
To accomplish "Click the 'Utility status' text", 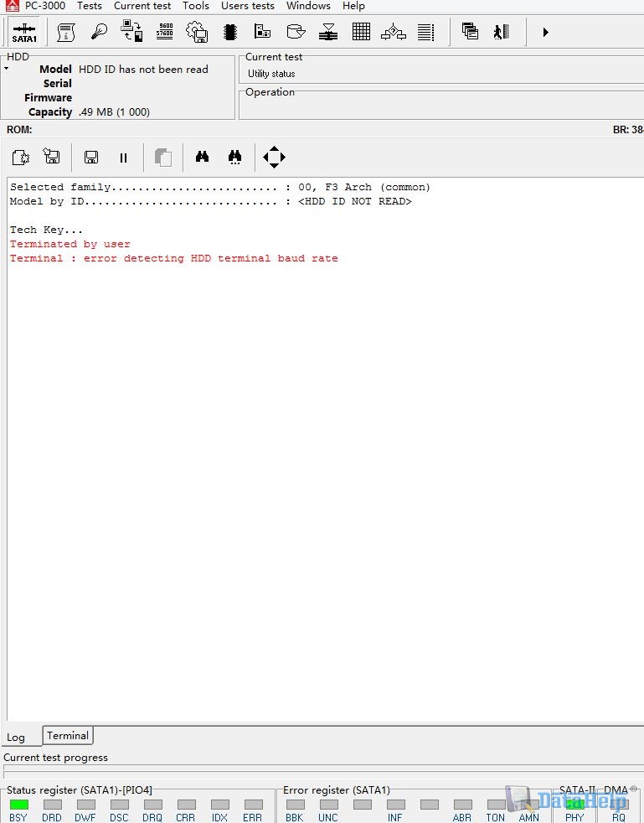I will (x=271, y=74).
